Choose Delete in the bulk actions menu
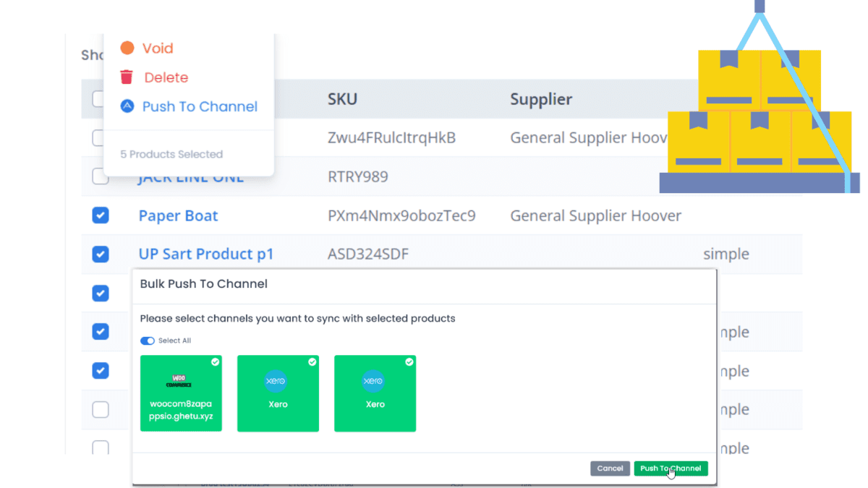This screenshot has width=868, height=488. [166, 77]
